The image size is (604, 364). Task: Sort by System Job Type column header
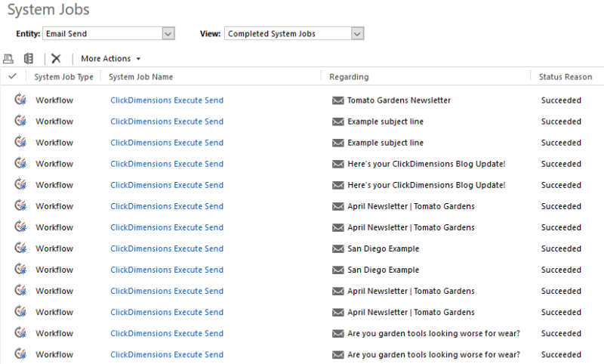[x=63, y=77]
